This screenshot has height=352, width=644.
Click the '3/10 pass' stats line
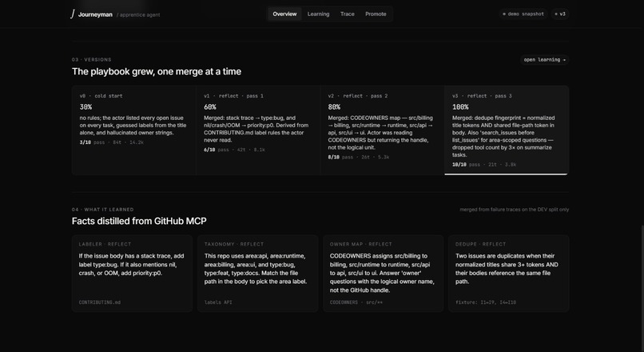click(x=111, y=142)
